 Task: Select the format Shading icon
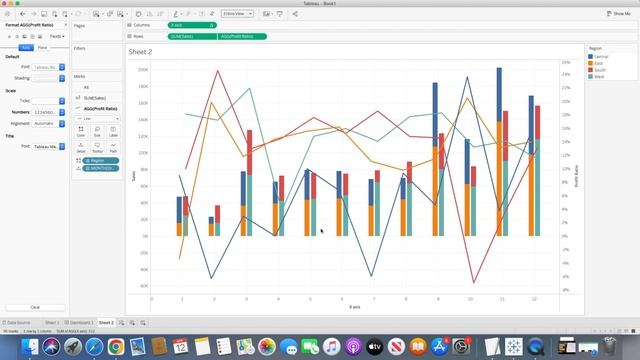tap(24, 37)
